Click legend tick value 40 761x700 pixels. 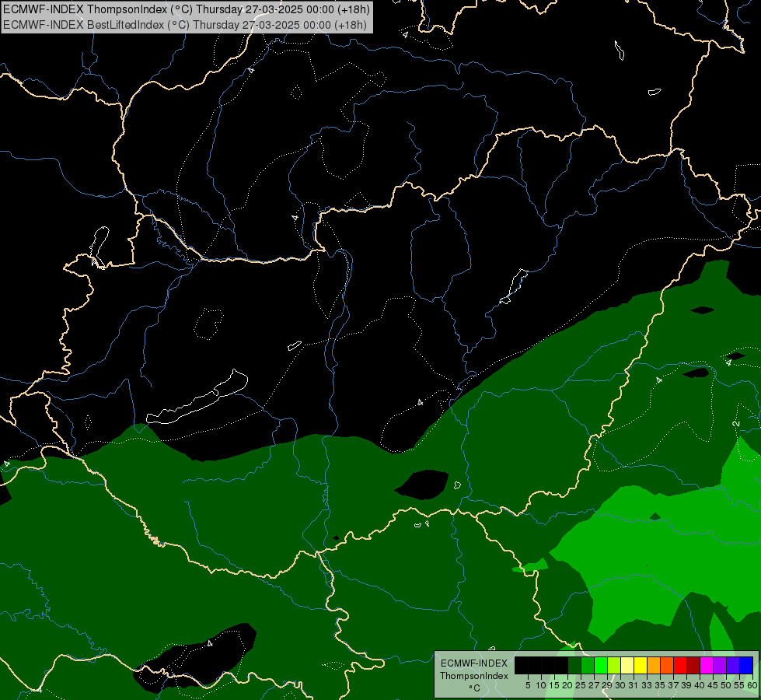[700, 685]
